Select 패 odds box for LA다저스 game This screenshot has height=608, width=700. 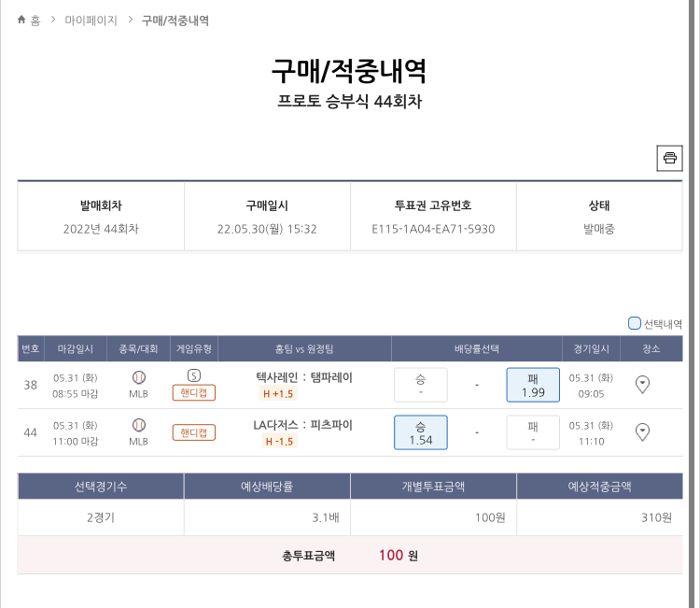tap(533, 432)
